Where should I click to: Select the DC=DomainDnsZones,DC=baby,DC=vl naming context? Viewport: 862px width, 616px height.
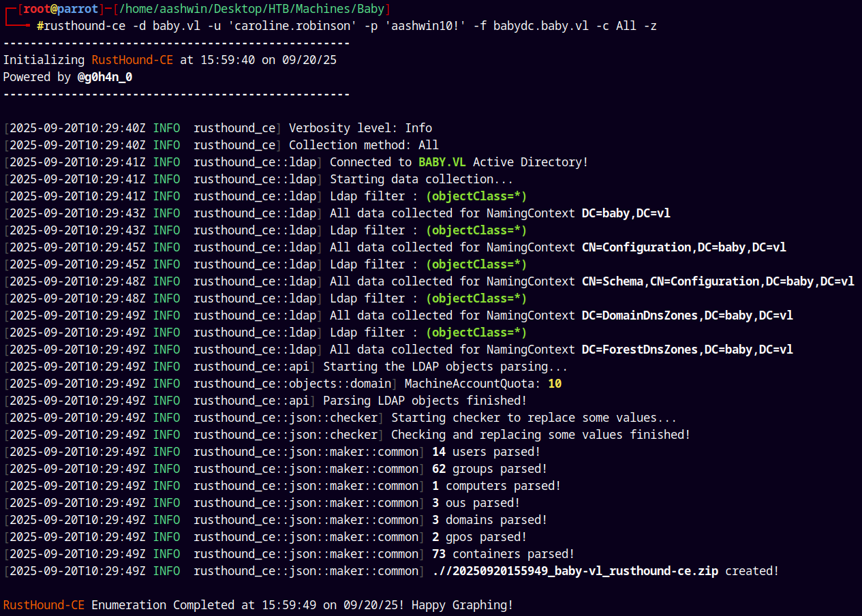(687, 315)
